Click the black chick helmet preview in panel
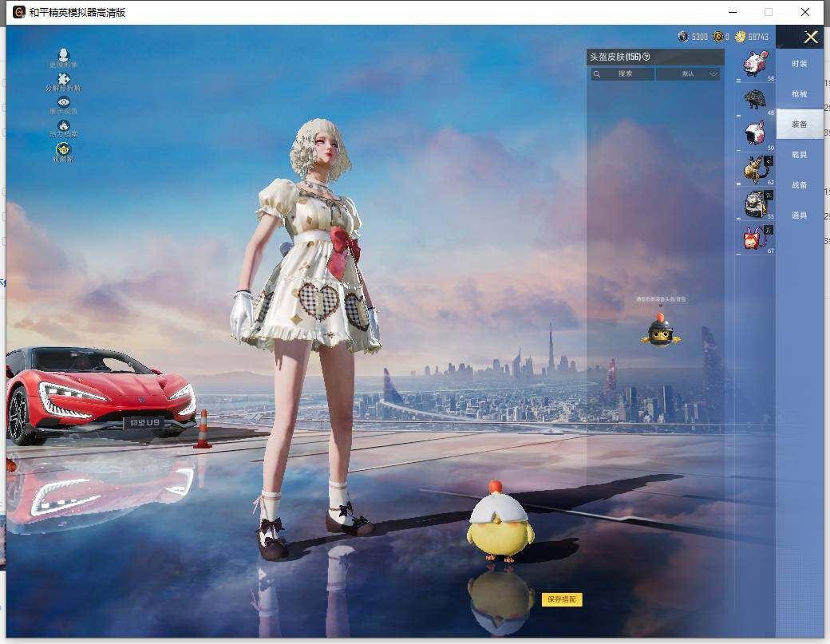 [x=661, y=330]
